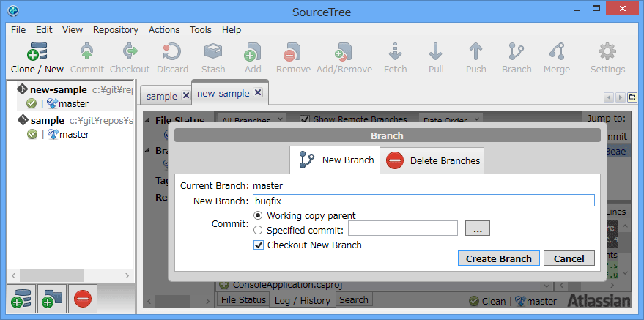Click the Add toolbar icon
This screenshot has width=644, height=320.
(x=253, y=52)
